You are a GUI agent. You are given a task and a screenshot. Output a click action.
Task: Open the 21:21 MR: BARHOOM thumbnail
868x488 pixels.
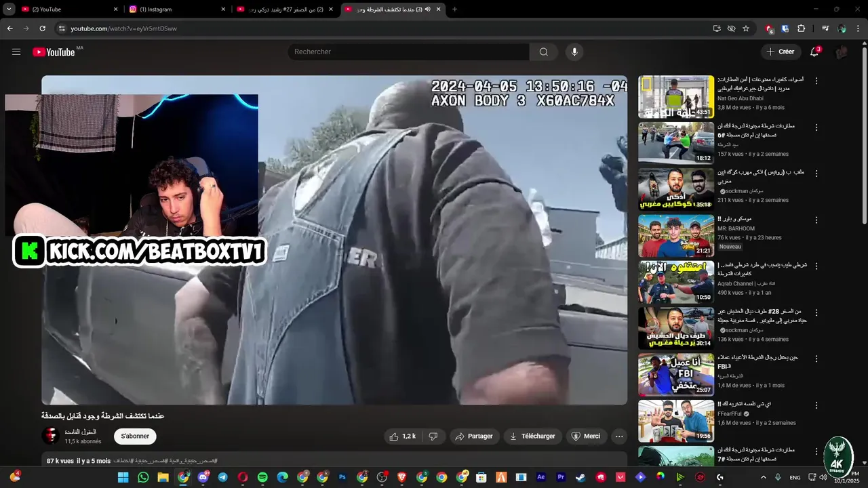pyautogui.click(x=676, y=235)
